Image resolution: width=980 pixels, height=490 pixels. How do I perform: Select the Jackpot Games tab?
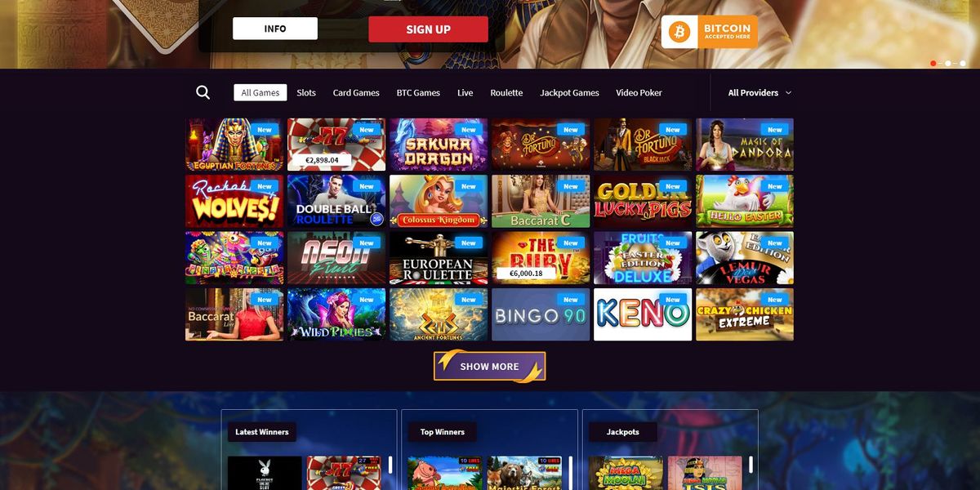click(569, 92)
